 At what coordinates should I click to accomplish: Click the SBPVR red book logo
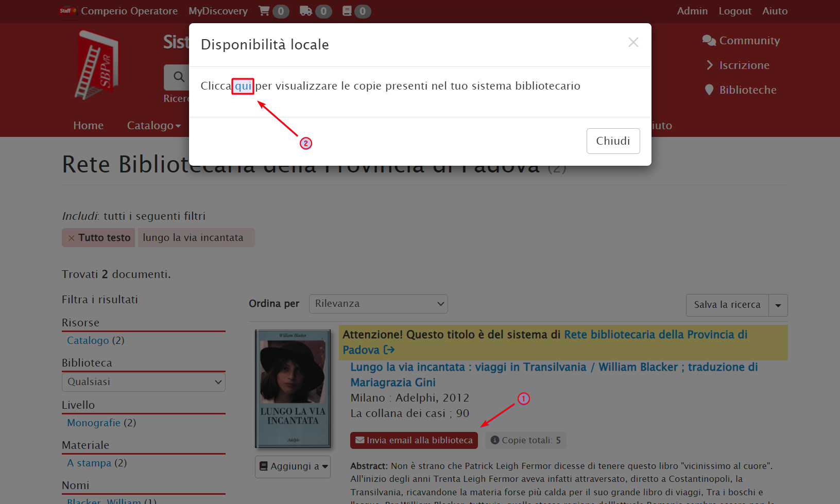pos(97,65)
